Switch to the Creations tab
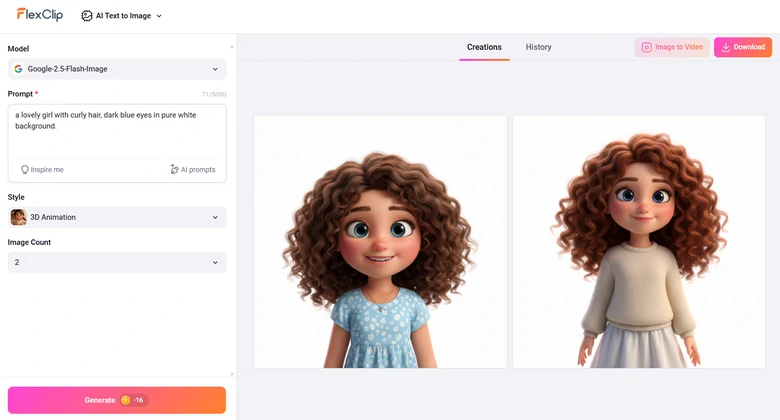 484,47
